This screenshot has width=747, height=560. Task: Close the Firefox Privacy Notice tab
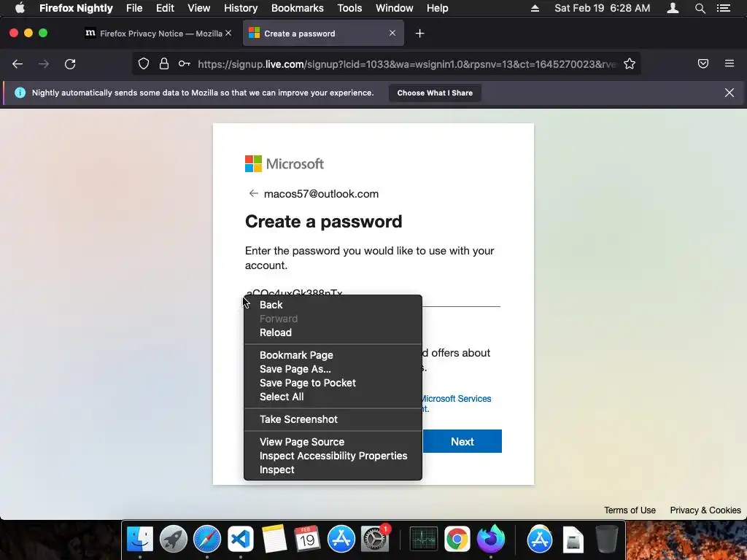click(228, 33)
